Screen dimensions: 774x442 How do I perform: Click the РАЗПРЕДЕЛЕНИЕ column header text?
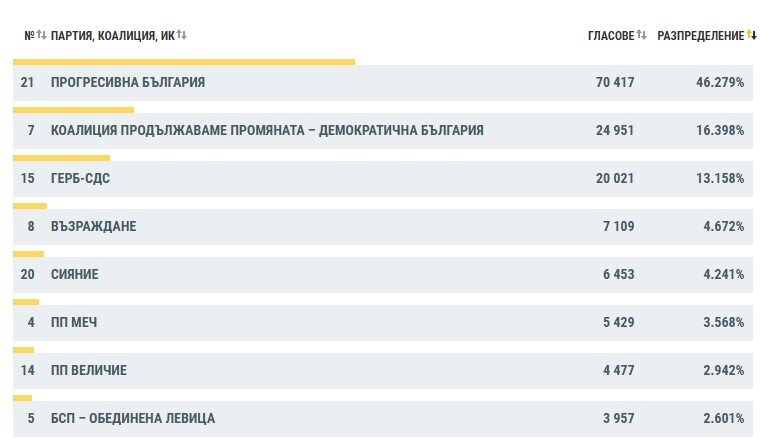[x=700, y=36]
